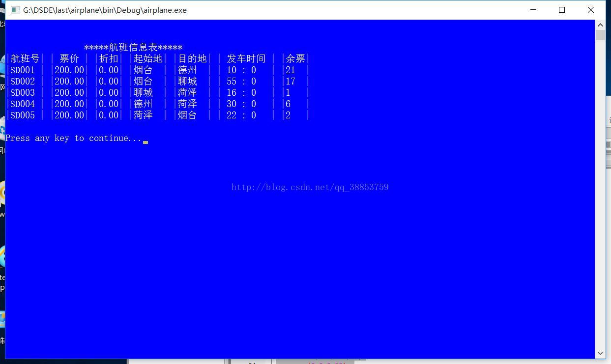Click the vertical scrollbar thumb
The width and height of the screenshot is (611, 364).
click(x=600, y=35)
